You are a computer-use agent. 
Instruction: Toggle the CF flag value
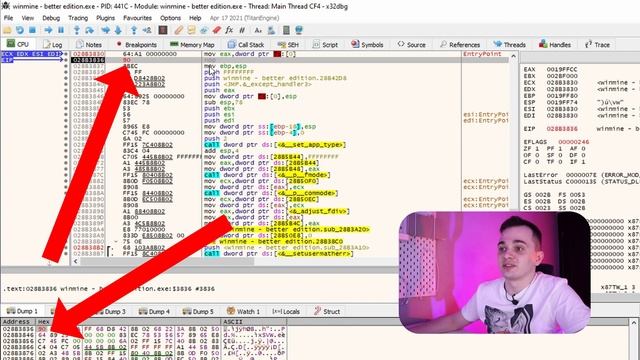point(536,162)
